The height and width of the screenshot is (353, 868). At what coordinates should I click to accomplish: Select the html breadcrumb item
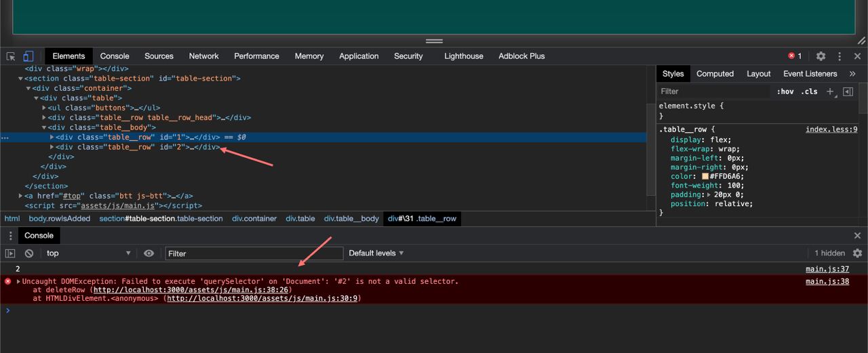coord(12,219)
